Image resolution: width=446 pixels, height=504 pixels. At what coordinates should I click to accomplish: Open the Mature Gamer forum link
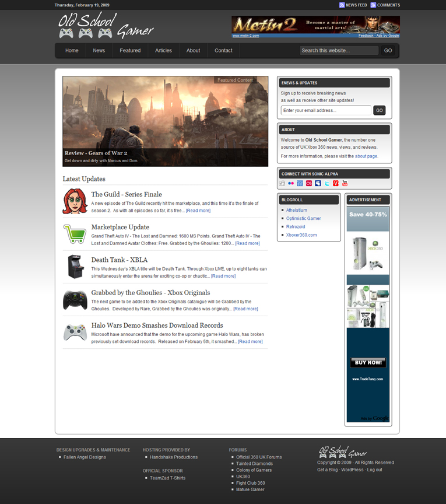(x=250, y=489)
